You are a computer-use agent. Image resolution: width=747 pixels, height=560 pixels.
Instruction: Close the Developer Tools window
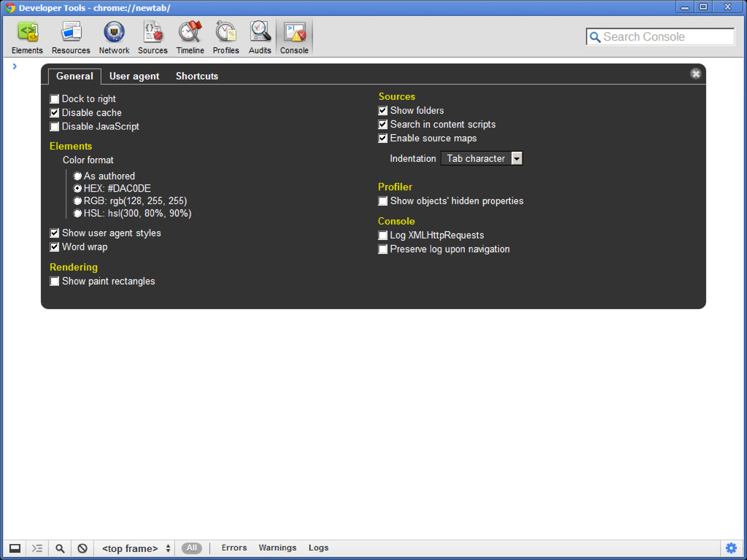tap(727, 7)
